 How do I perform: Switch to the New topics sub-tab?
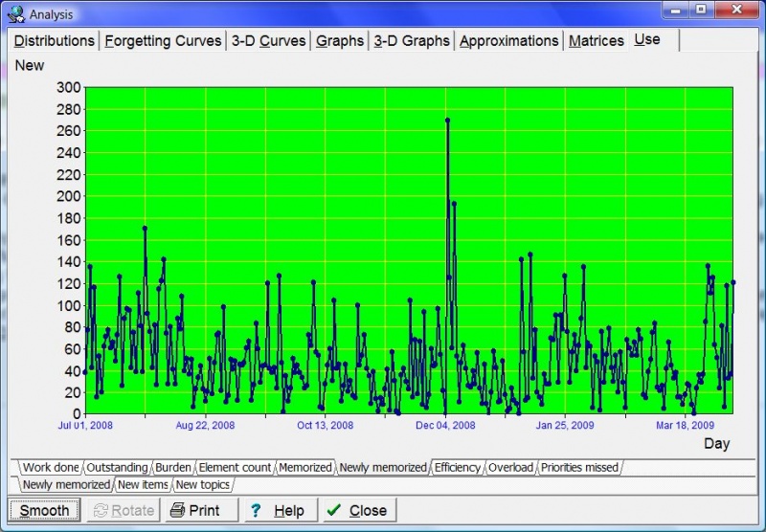pos(203,485)
